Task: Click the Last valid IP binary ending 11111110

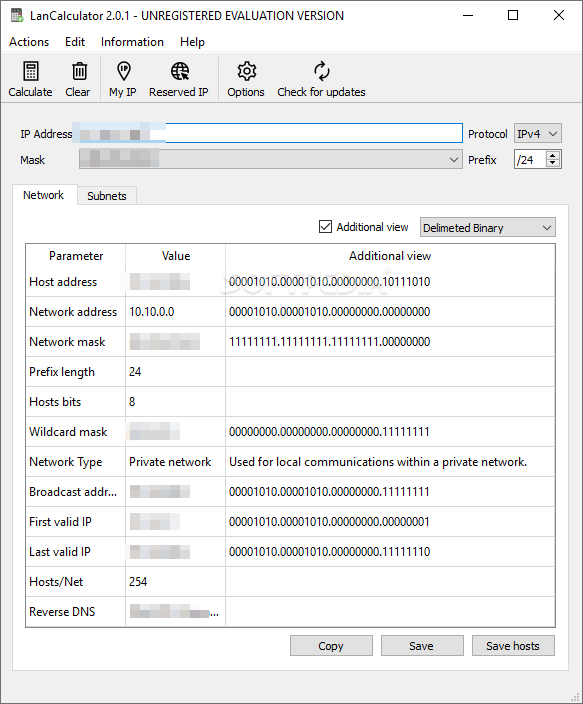Action: pyautogui.click(x=330, y=552)
